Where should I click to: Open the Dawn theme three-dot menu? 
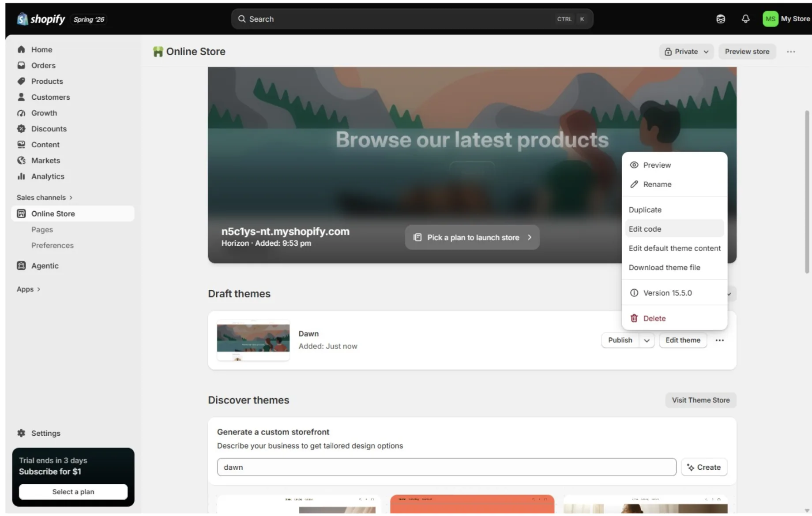[719, 340]
